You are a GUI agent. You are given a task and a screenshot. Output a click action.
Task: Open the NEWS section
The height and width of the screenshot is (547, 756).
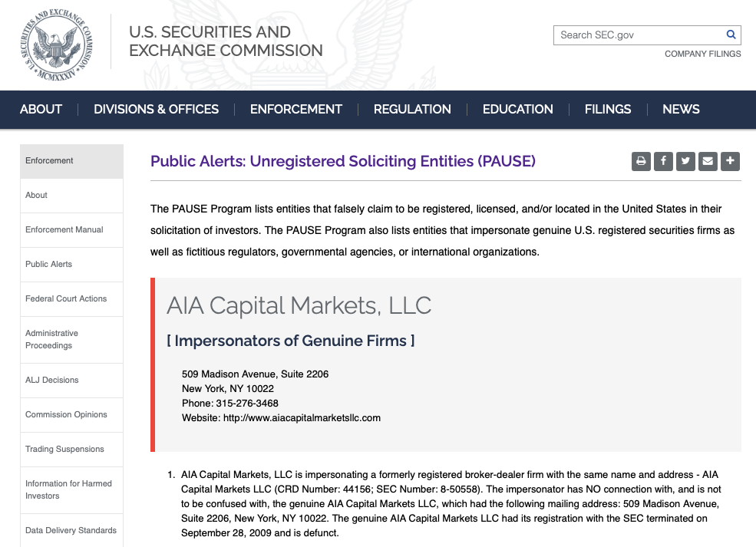[x=681, y=109]
